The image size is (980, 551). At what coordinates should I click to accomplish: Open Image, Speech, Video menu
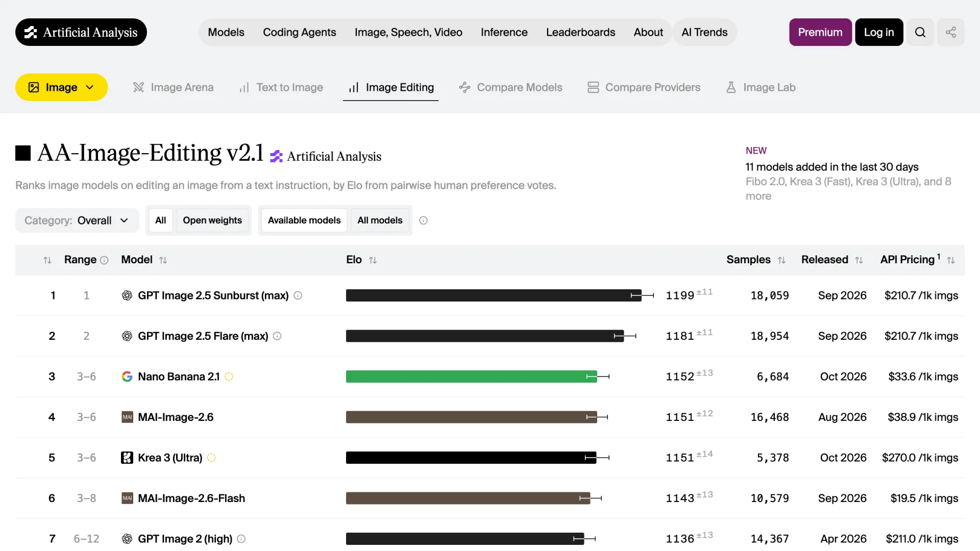click(x=408, y=32)
